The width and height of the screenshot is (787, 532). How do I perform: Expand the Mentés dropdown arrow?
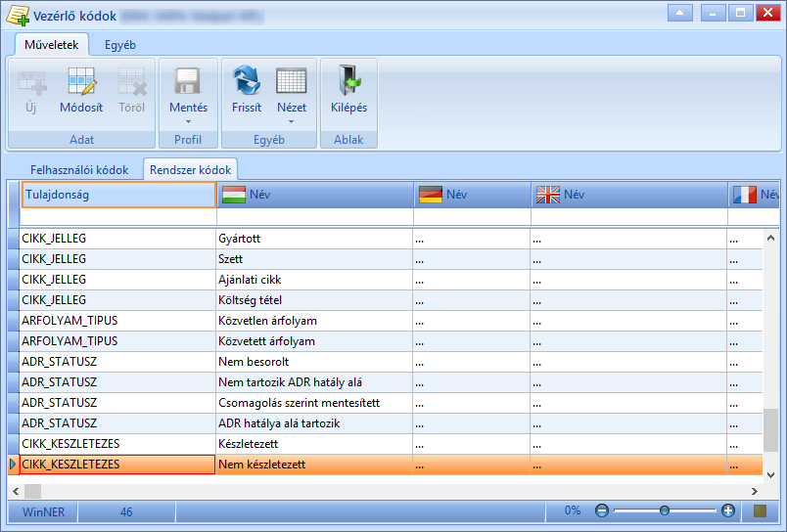point(188,122)
